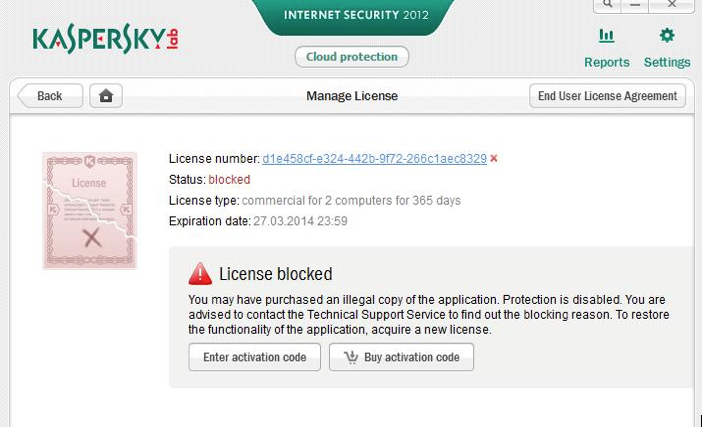Click the blocked license certificate image
The image size is (702, 427).
pyautogui.click(x=89, y=211)
